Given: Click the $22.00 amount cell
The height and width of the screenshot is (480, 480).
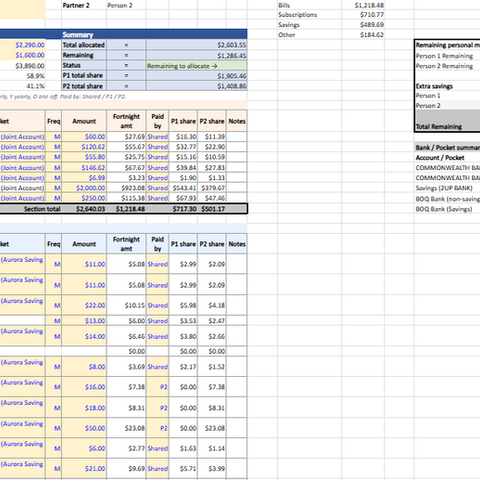Looking at the screenshot, I should click(x=84, y=305).
